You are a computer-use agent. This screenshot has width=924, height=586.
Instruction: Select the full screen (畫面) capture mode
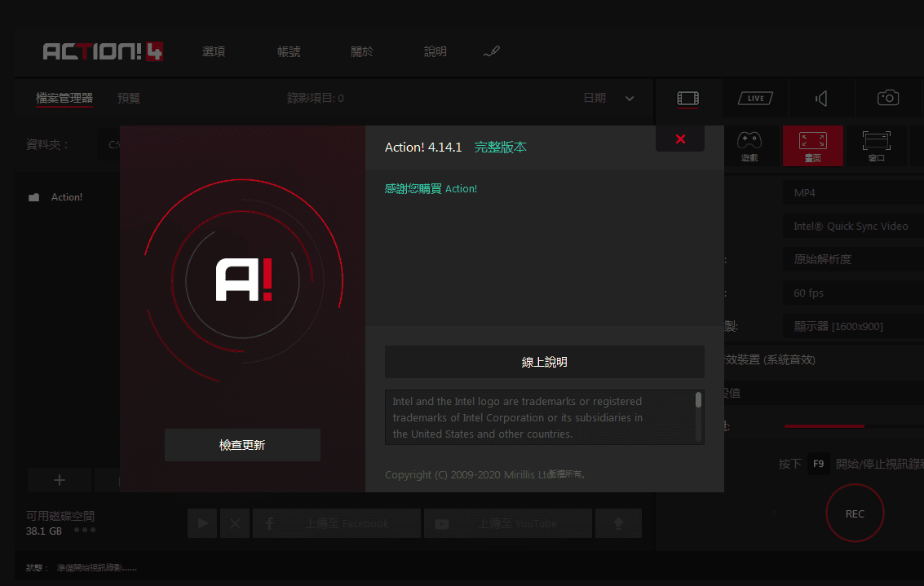point(812,146)
